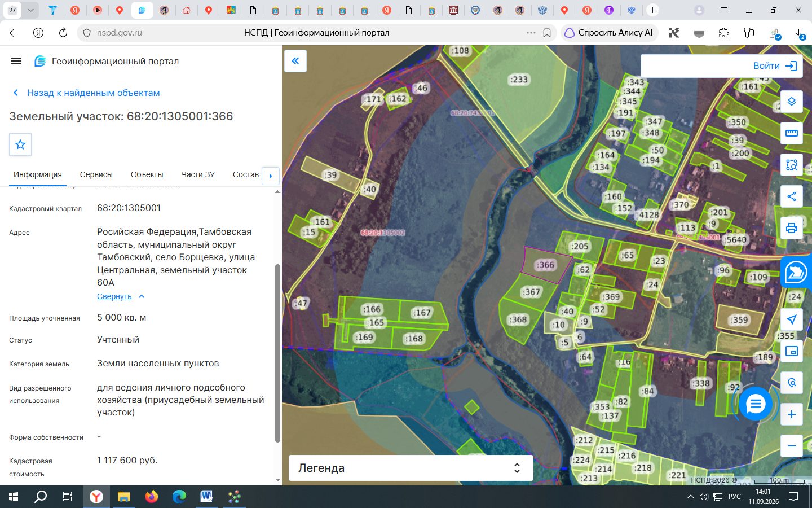
Task: Select parcel :233 on the map
Action: coord(519,80)
